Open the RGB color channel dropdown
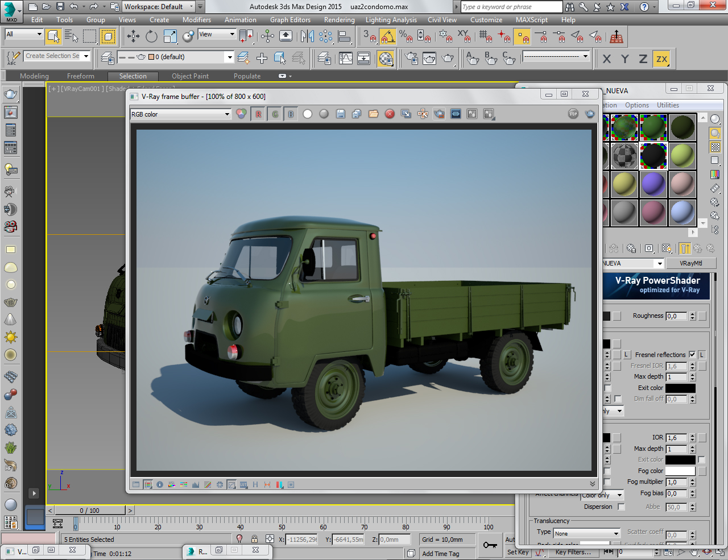Screen dimensions: 728x560 pos(180,114)
